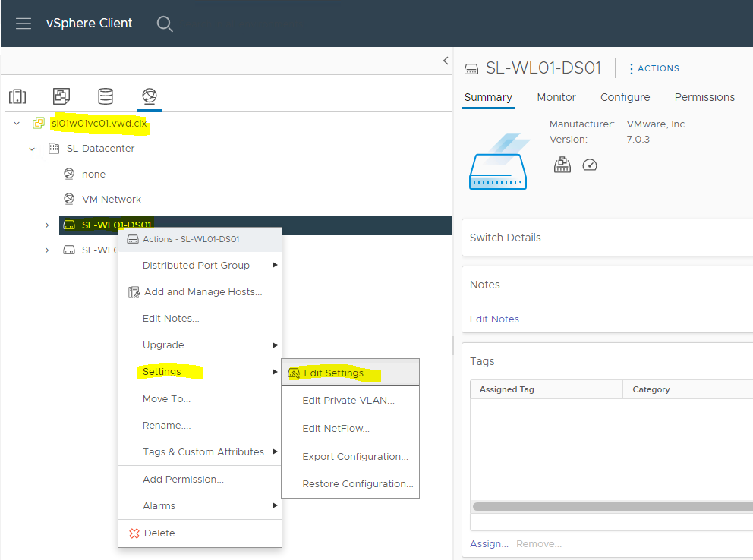Open the Hosts and Clusters inventory view
Screen dimensions: 753x560
point(17,96)
